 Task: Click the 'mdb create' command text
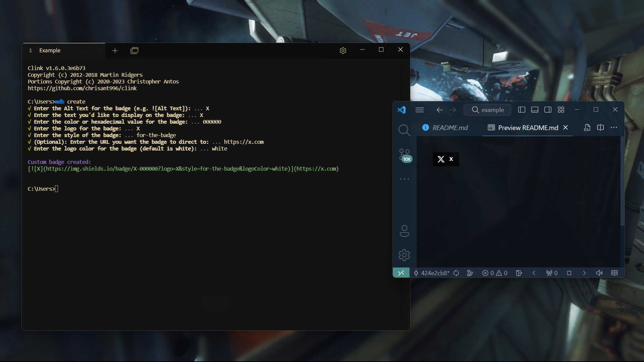point(70,102)
